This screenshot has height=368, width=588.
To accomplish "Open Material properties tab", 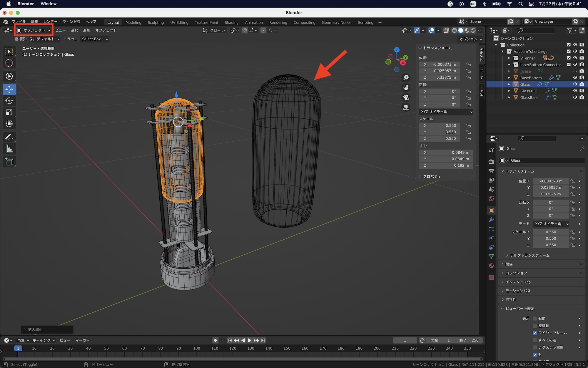I will coord(491,266).
